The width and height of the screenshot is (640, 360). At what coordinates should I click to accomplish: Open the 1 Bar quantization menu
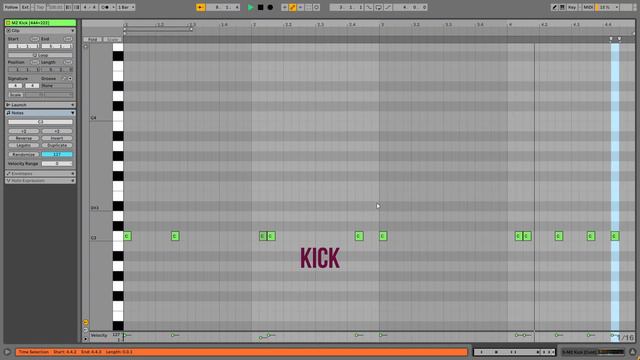127,7
